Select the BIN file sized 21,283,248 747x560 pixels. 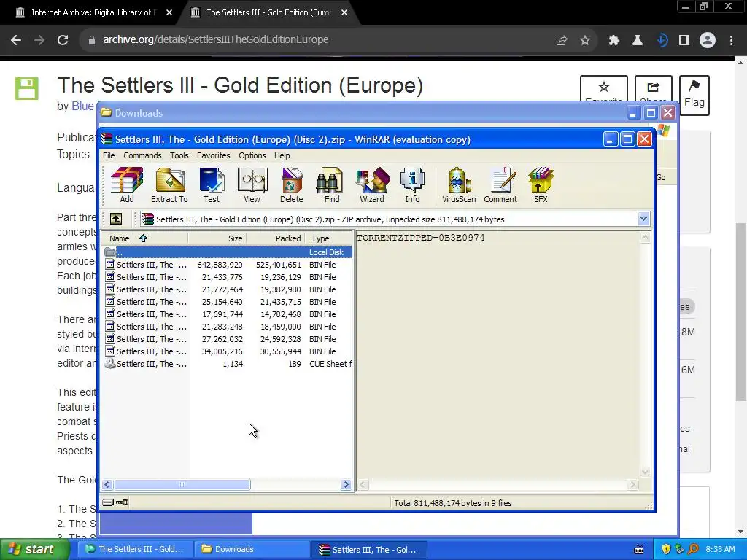pos(228,327)
